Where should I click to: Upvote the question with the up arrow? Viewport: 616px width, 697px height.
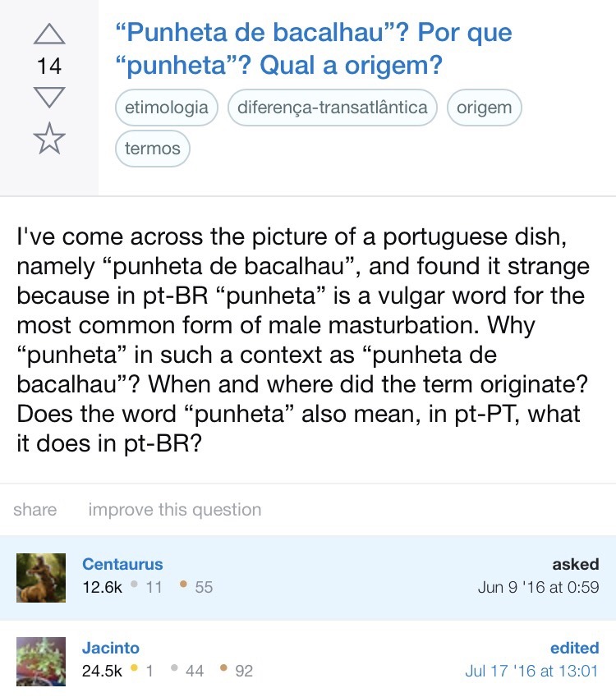(49, 34)
